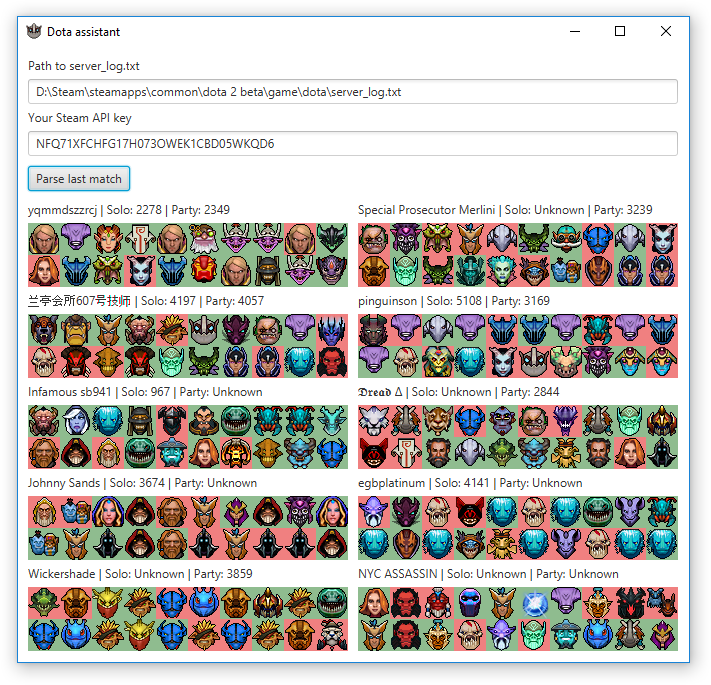Select Weaver icon in egbplatinum's matches

(x=662, y=512)
